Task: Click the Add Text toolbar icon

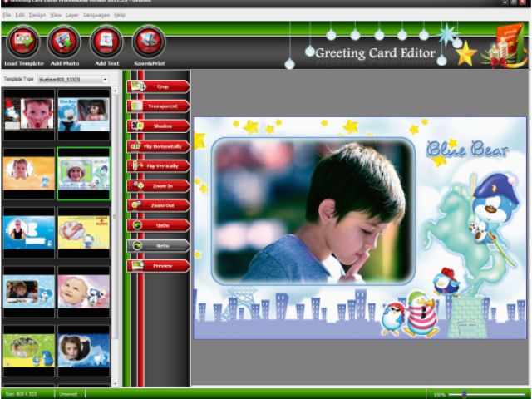Action: coord(106,42)
